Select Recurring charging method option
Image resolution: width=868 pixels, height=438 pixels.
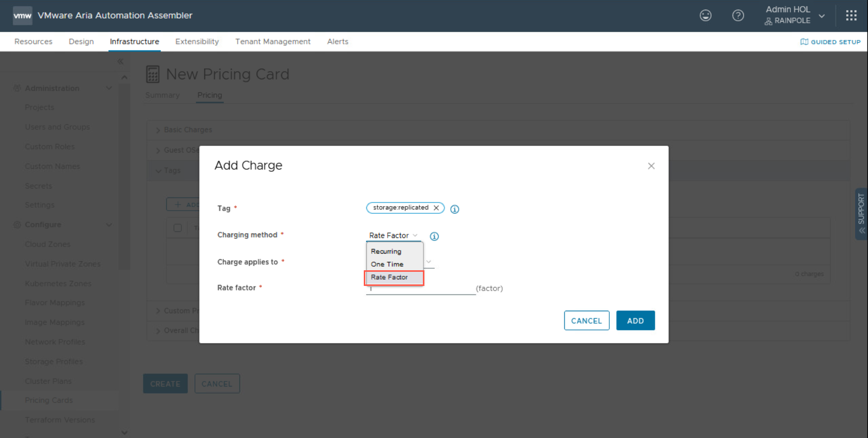386,251
